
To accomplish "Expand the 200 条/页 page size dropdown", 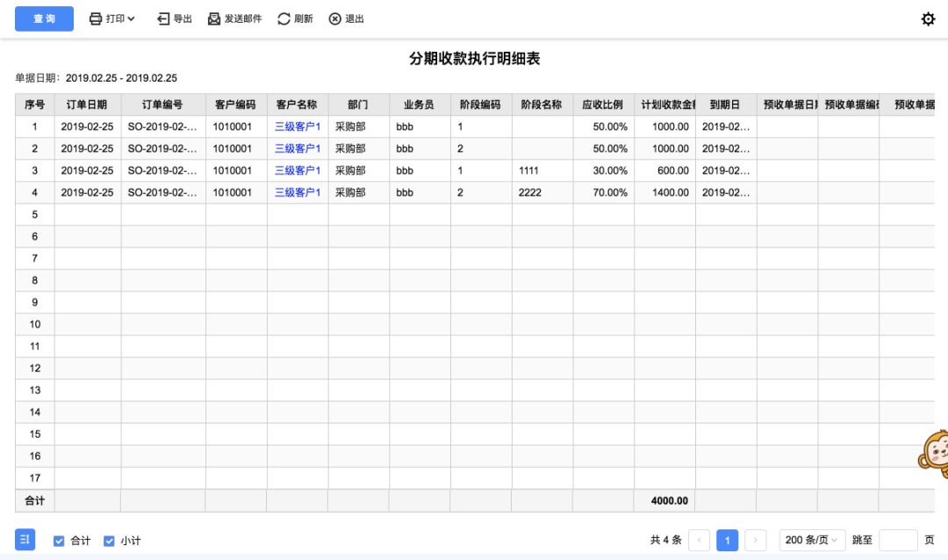I will click(812, 540).
